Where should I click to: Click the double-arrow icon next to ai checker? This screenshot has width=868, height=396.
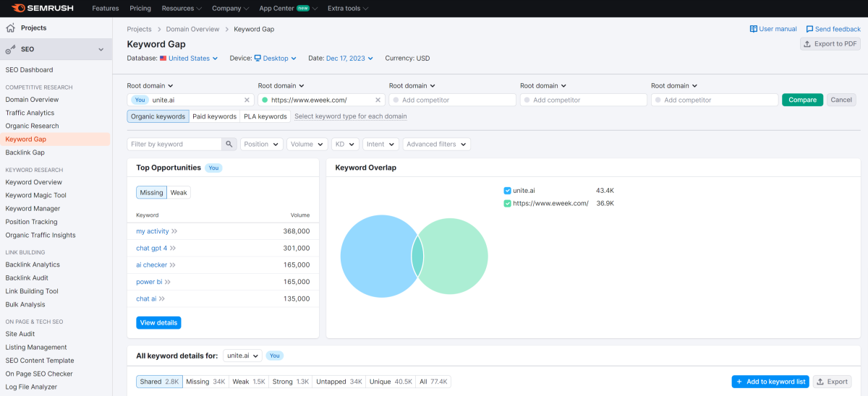pos(173,265)
